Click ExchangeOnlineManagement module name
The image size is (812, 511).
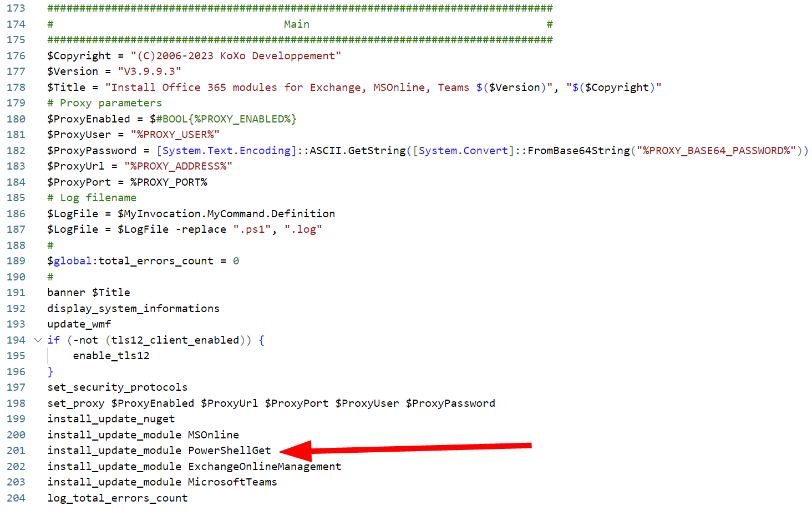click(x=265, y=466)
